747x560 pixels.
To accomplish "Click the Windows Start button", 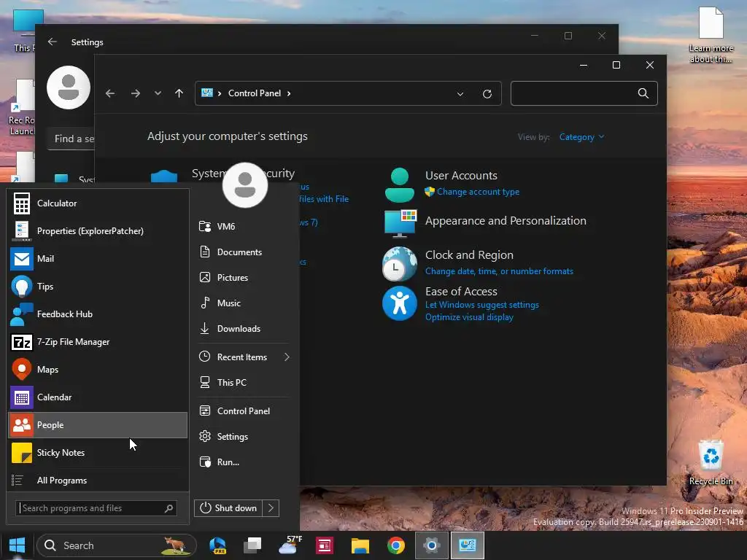I will tap(18, 545).
